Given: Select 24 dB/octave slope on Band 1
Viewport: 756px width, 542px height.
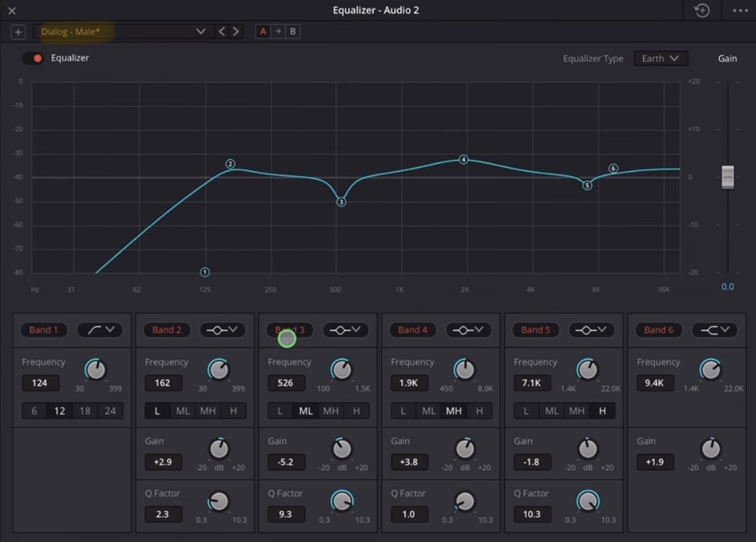Looking at the screenshot, I should pos(111,411).
